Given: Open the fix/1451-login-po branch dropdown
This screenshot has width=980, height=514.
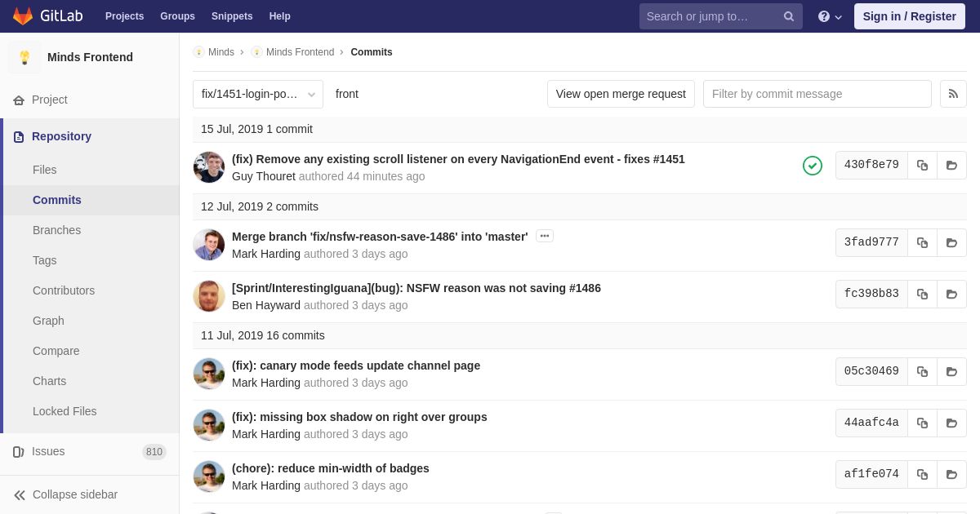Looking at the screenshot, I should (258, 94).
